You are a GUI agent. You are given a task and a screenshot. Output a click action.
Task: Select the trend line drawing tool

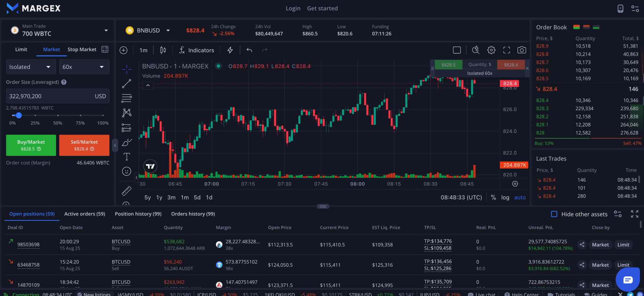pos(126,83)
